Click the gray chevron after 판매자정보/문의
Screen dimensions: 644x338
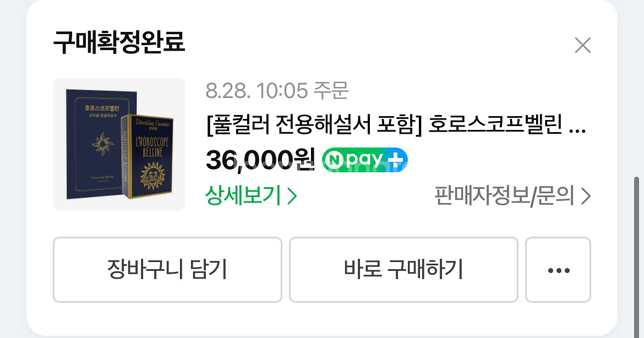click(x=586, y=197)
